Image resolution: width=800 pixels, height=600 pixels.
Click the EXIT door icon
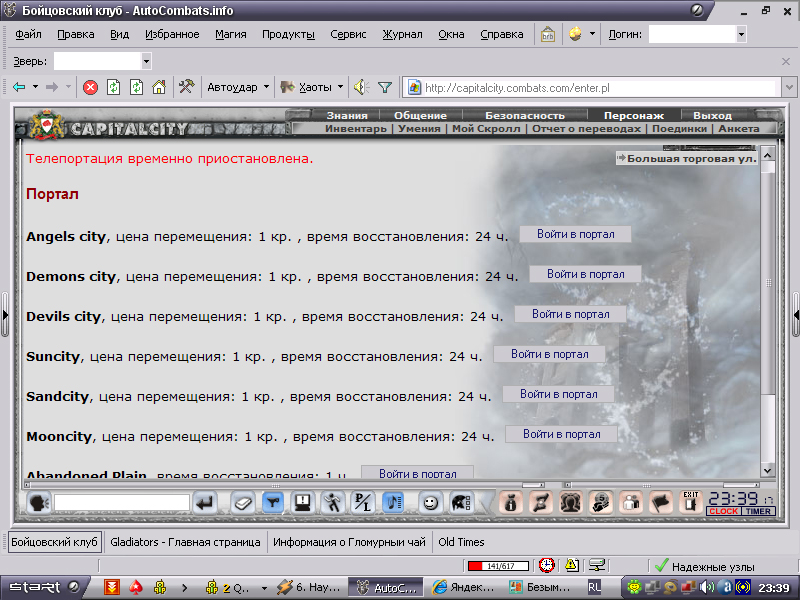tap(691, 502)
